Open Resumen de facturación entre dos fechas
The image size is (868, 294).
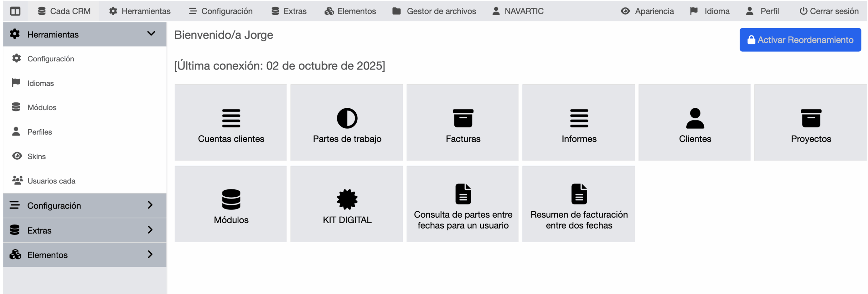(x=578, y=204)
